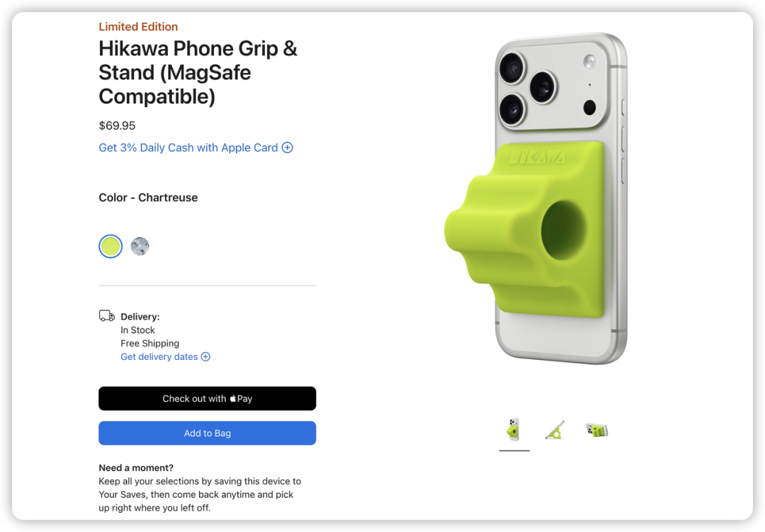Click the Limited Edition label
765x532 pixels.
(138, 26)
